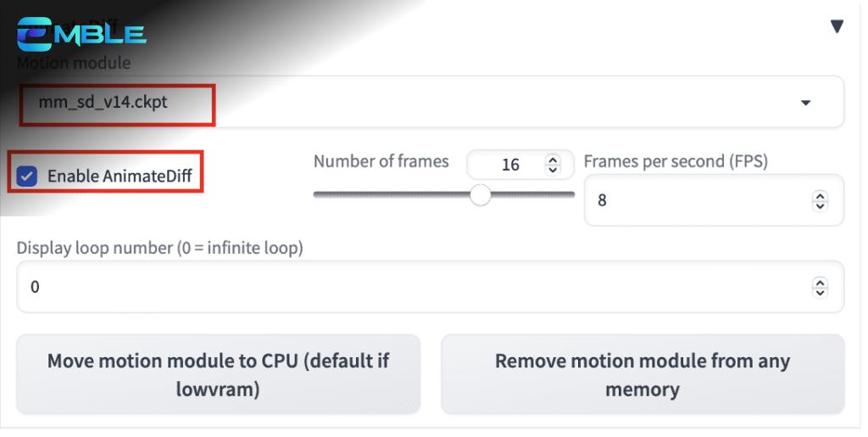The image size is (868, 437).
Task: Click Remove motion module from any memory
Action: point(643,374)
